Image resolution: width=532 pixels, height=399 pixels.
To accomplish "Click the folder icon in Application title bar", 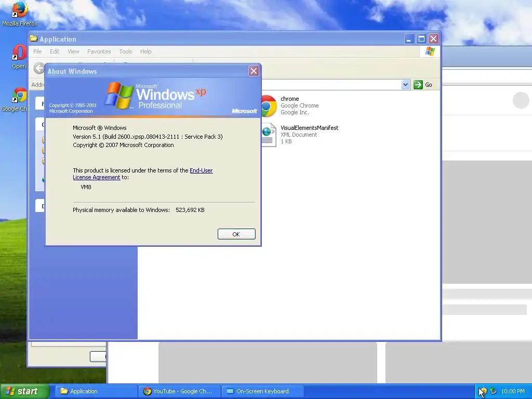I will [33, 38].
